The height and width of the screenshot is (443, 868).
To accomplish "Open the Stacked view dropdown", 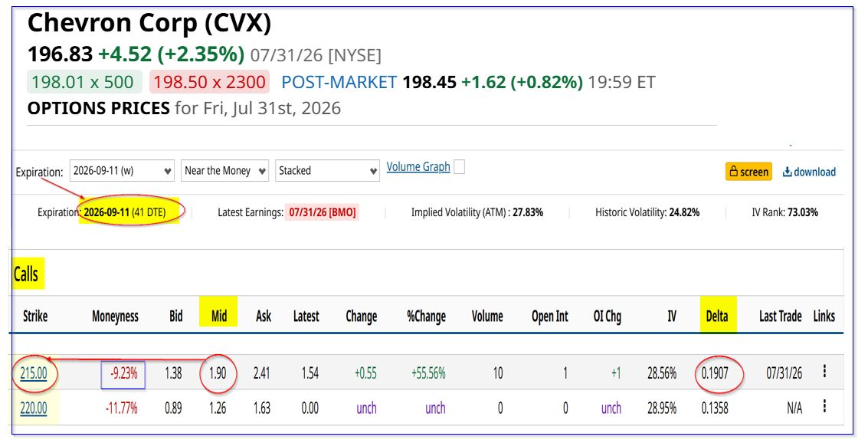I will click(x=327, y=171).
